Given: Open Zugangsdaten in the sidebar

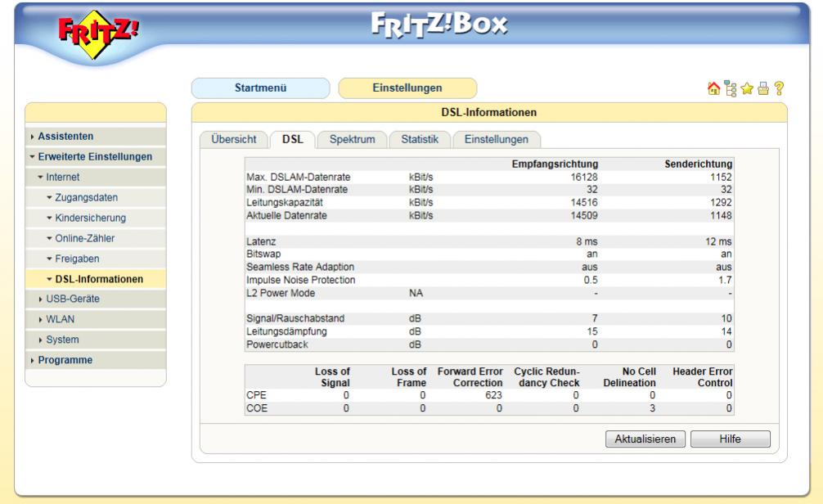Looking at the screenshot, I should [86, 198].
